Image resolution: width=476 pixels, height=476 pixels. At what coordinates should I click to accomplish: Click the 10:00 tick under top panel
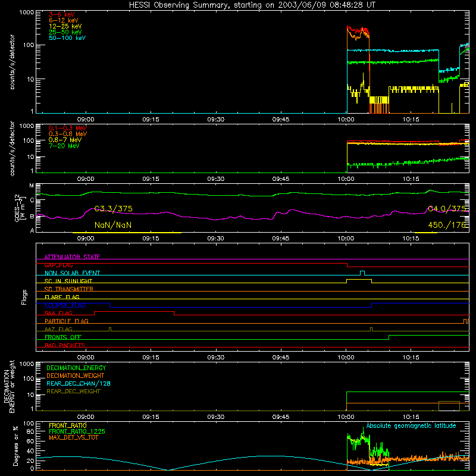[x=346, y=120]
